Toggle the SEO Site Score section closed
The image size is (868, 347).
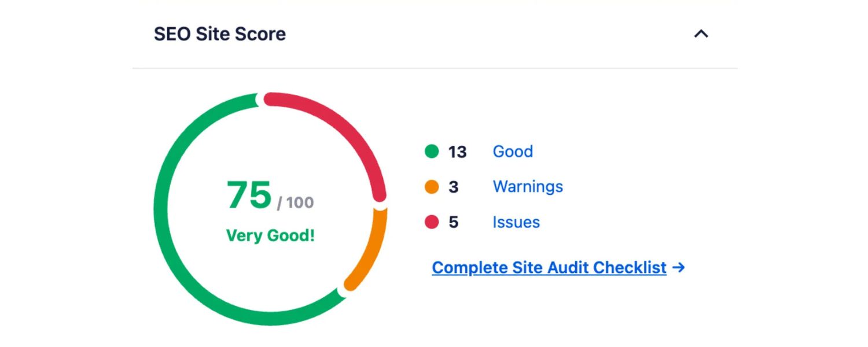(x=701, y=34)
